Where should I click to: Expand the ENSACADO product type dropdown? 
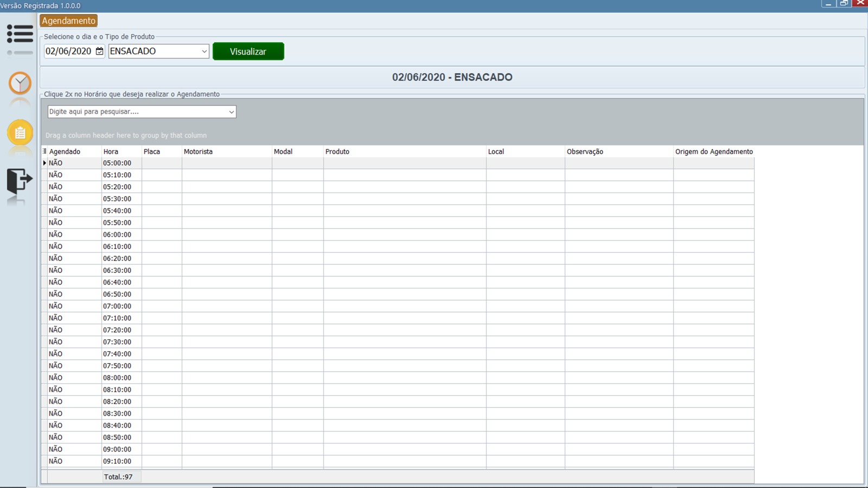tap(204, 51)
